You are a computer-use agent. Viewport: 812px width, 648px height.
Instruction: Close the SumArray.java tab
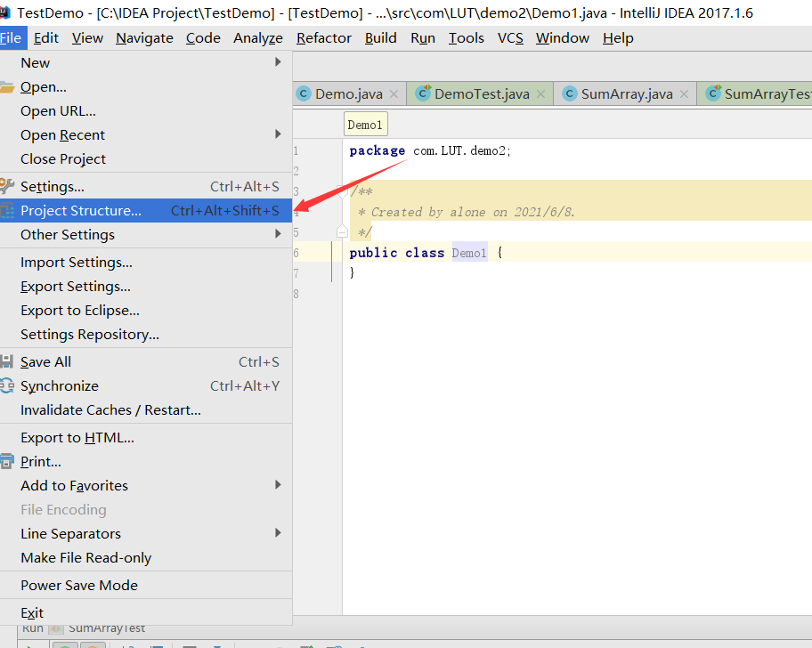pos(684,94)
